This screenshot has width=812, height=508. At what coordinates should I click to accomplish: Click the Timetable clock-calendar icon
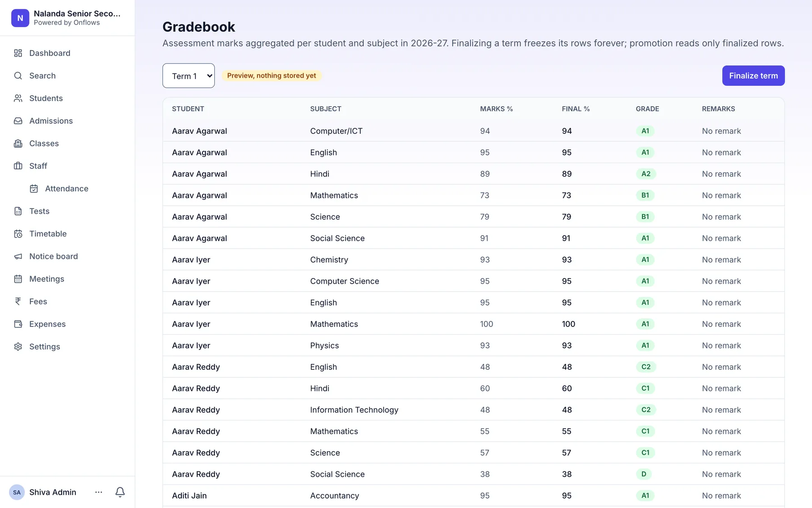[18, 234]
